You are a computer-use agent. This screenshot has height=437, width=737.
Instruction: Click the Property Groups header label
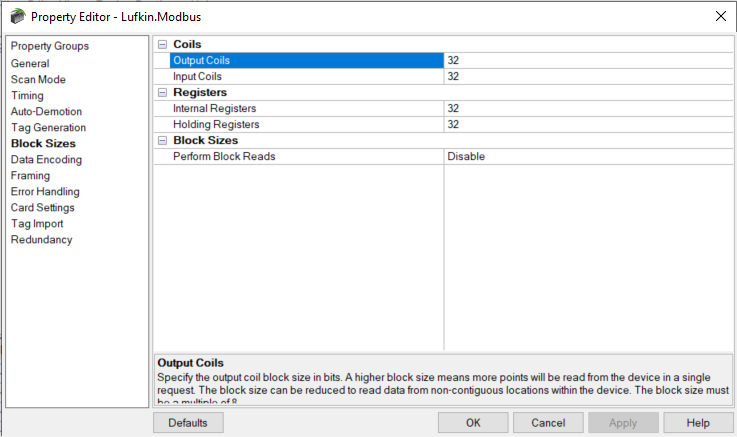pos(50,46)
